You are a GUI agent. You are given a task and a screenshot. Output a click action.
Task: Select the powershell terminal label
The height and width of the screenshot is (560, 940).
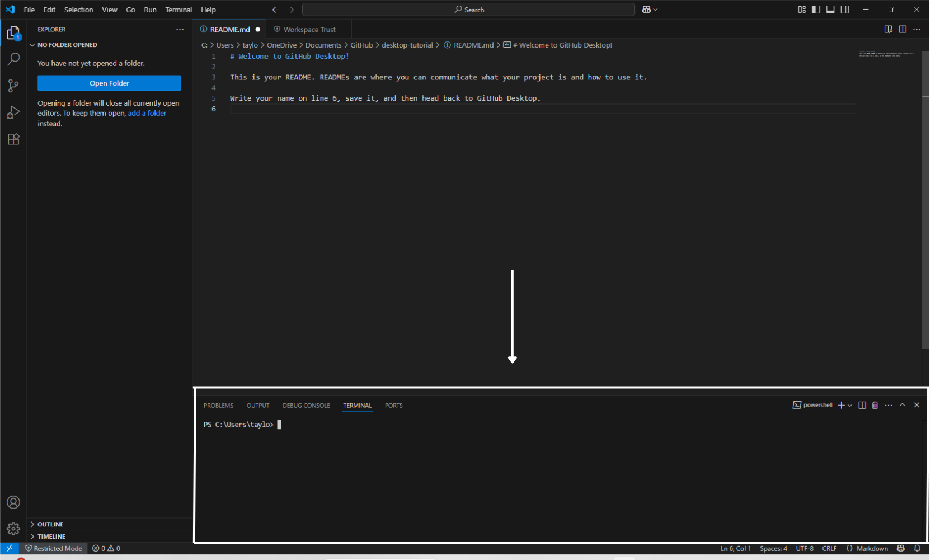coord(812,405)
